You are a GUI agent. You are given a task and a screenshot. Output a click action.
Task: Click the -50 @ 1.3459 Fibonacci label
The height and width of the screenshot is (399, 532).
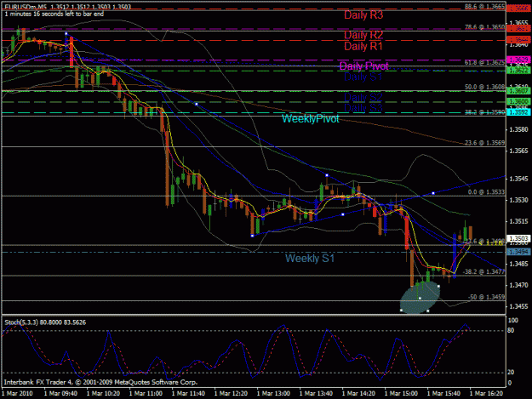click(486, 297)
